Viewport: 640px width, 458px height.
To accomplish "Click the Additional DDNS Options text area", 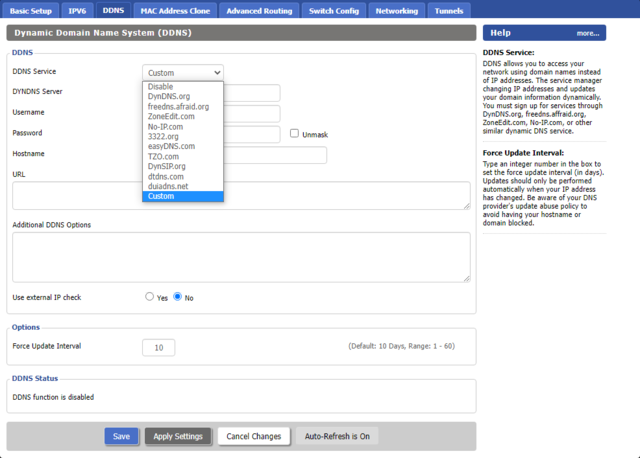I will [x=241, y=257].
